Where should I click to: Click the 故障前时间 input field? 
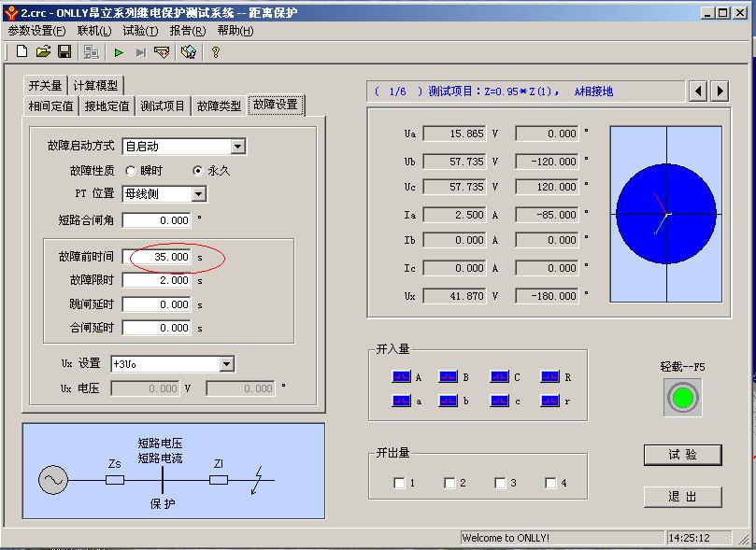click(x=159, y=257)
